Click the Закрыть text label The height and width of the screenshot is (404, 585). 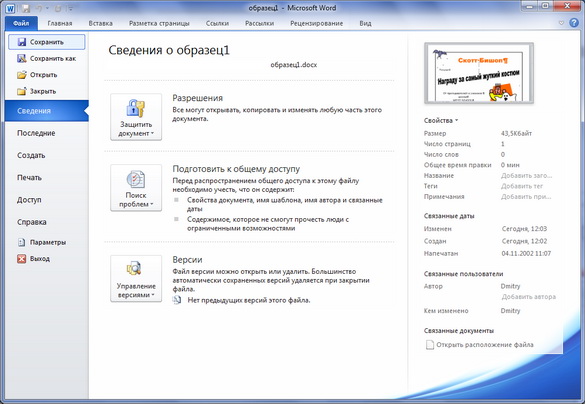pos(43,91)
